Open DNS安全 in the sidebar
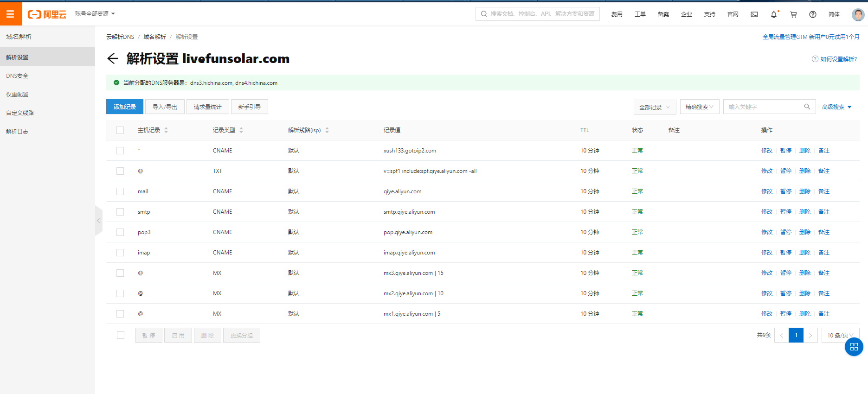The width and height of the screenshot is (868, 394). pos(17,76)
